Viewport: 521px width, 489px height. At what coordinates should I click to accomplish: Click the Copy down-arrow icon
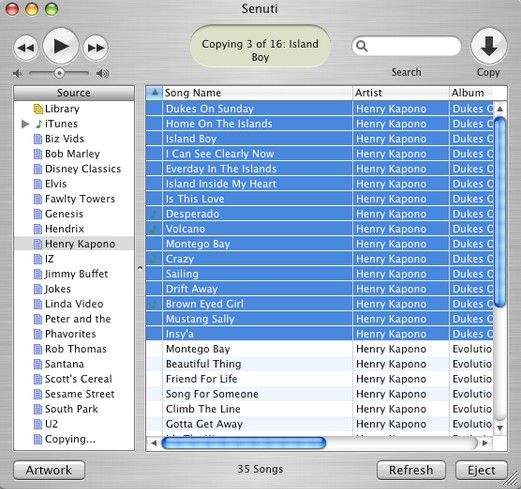click(489, 46)
